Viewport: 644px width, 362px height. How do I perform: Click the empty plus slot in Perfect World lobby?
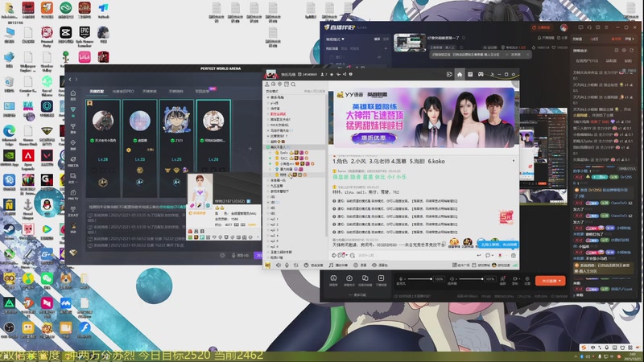pos(250,149)
